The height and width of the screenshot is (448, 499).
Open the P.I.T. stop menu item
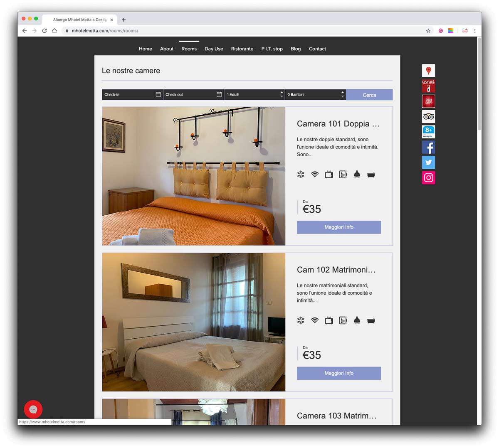(x=272, y=49)
